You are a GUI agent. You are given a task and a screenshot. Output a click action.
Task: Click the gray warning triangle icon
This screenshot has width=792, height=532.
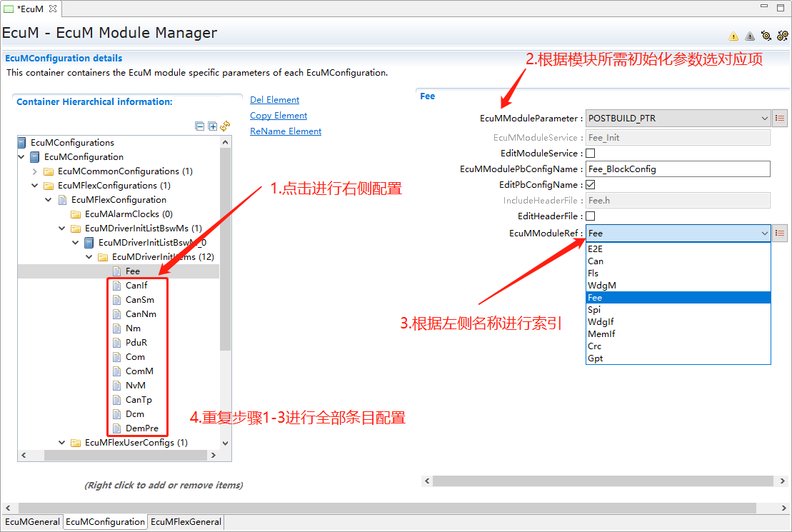point(750,36)
